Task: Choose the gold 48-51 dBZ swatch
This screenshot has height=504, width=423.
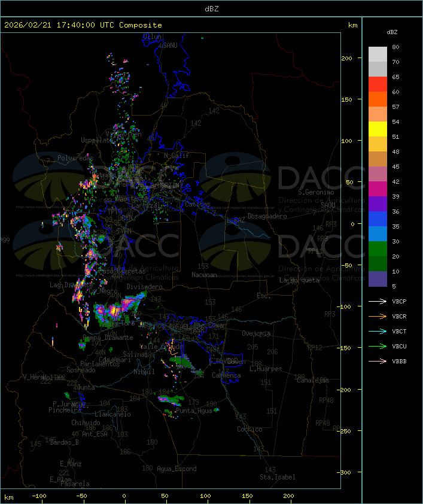Action: point(378,144)
